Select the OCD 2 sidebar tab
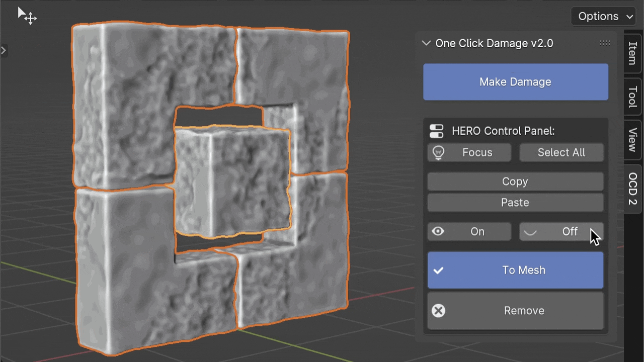 pos(633,189)
